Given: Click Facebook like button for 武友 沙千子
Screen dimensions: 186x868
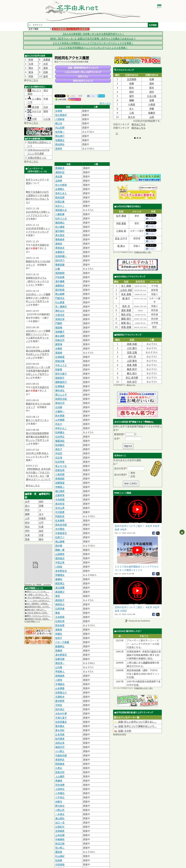Looking at the screenshot, I should tap(151, 241).
